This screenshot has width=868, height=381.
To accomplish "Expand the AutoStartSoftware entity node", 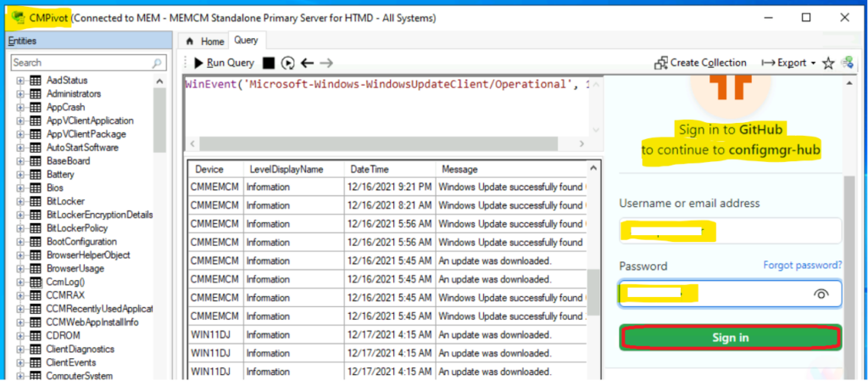I will tap(20, 148).
